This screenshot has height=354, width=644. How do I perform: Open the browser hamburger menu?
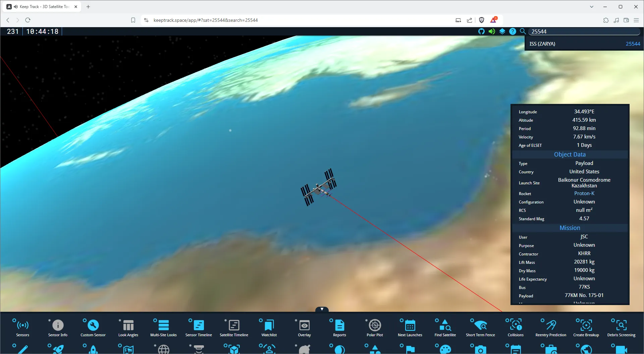[636, 20]
